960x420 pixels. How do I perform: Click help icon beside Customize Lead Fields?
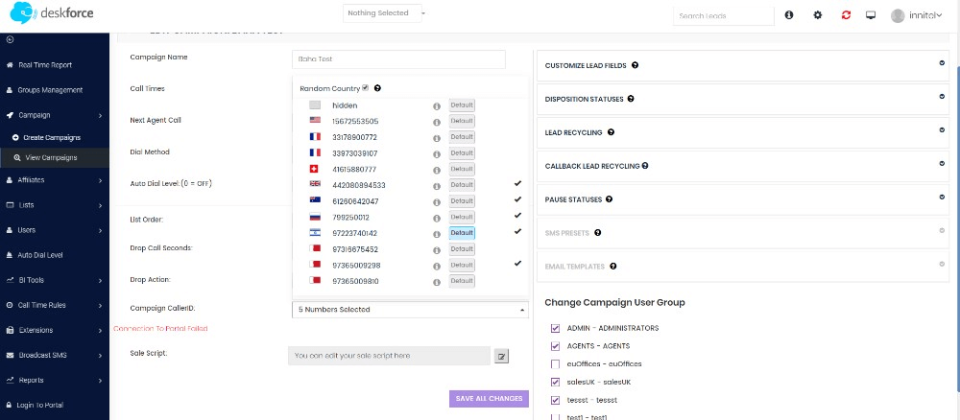tap(635, 65)
